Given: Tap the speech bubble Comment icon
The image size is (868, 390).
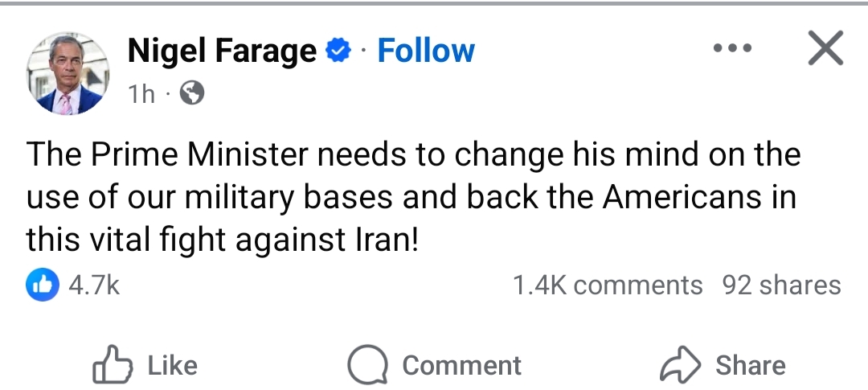Looking at the screenshot, I should 366,366.
